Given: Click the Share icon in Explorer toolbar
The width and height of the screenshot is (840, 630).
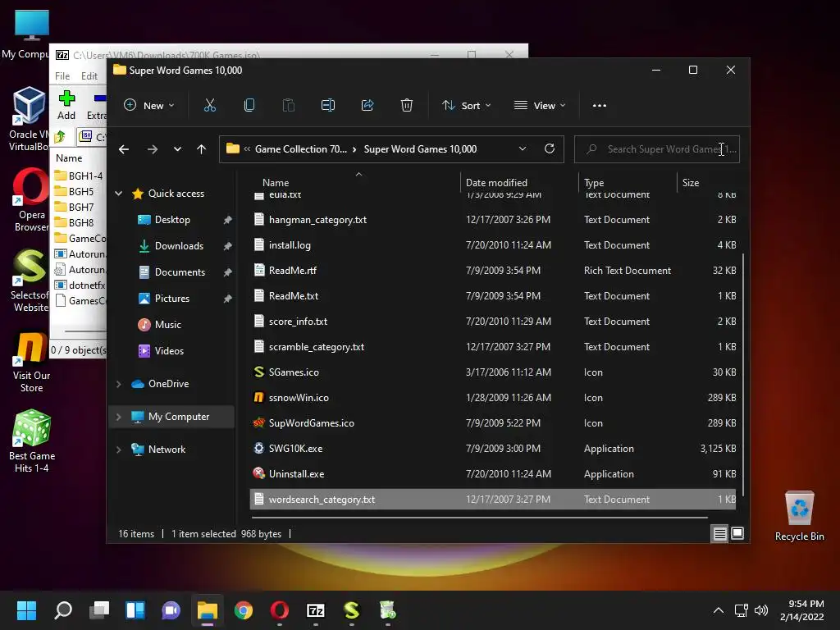Looking at the screenshot, I should (367, 106).
